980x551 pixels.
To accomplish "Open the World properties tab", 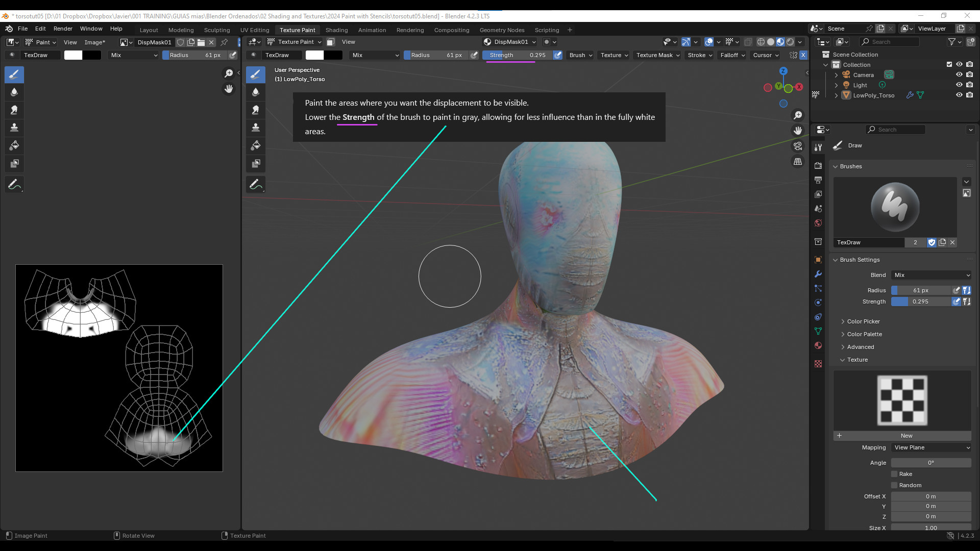I will coord(818,223).
